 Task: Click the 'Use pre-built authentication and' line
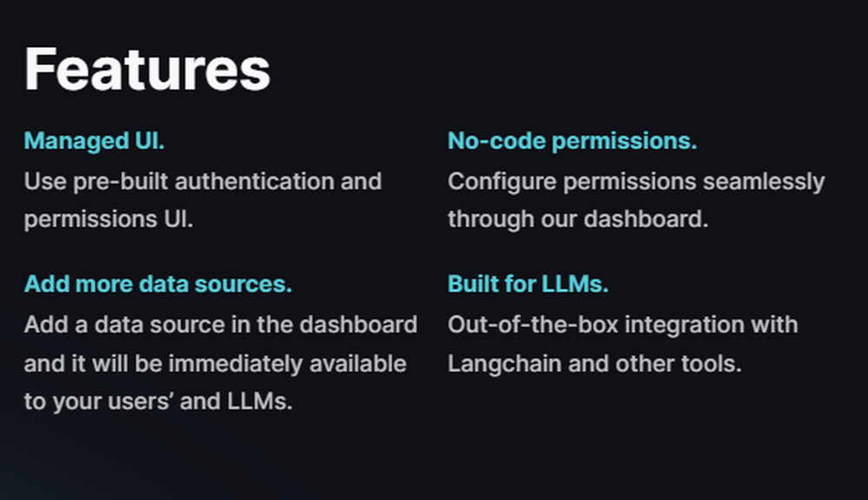202,181
